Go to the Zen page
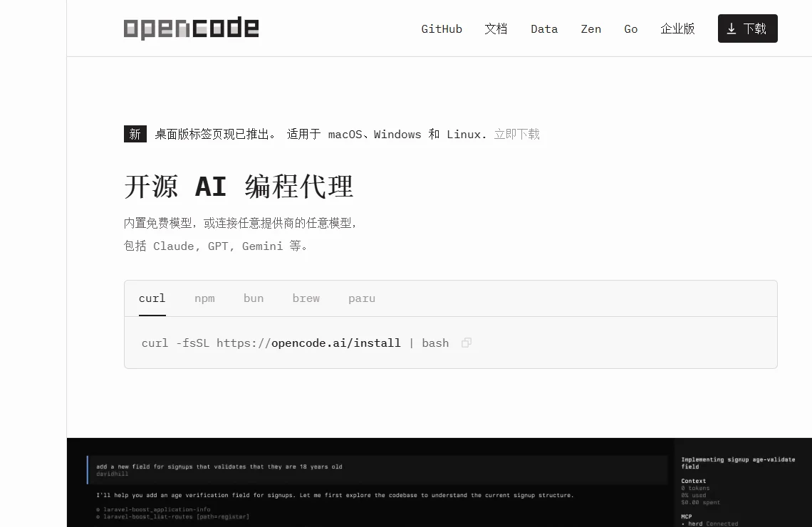 (x=591, y=29)
